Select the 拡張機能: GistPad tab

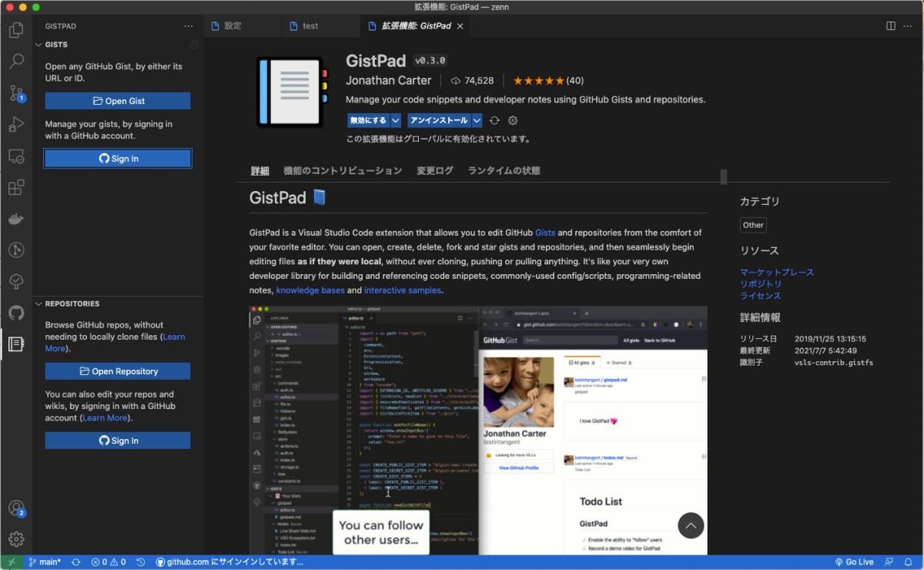(x=416, y=25)
